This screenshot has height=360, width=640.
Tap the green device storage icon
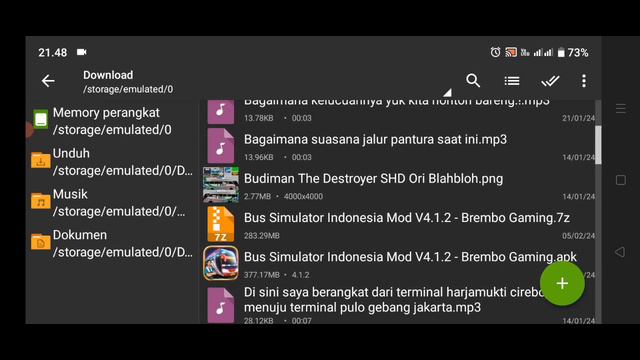tap(40, 119)
